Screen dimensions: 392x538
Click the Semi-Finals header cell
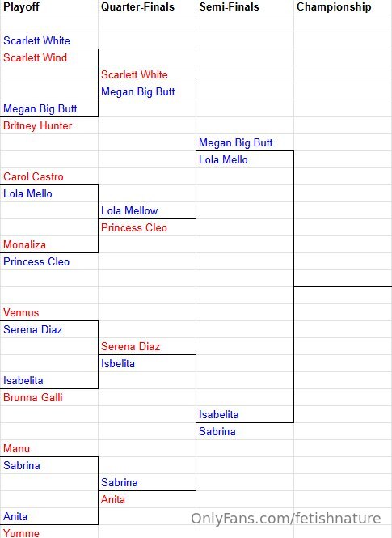click(245, 6)
